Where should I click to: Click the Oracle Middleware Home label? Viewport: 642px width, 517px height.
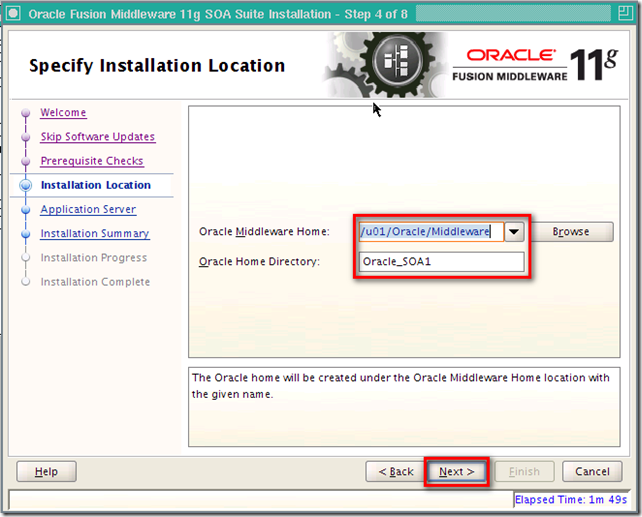(264, 232)
